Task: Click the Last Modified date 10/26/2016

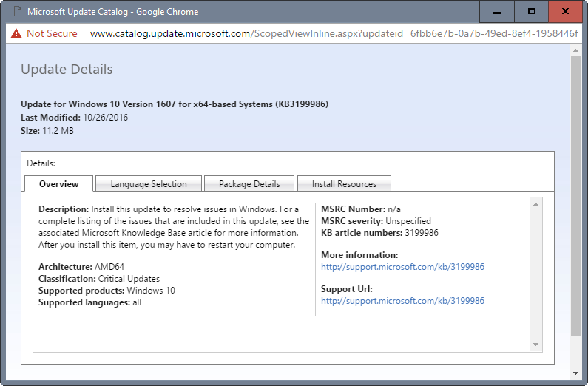Action: point(105,118)
